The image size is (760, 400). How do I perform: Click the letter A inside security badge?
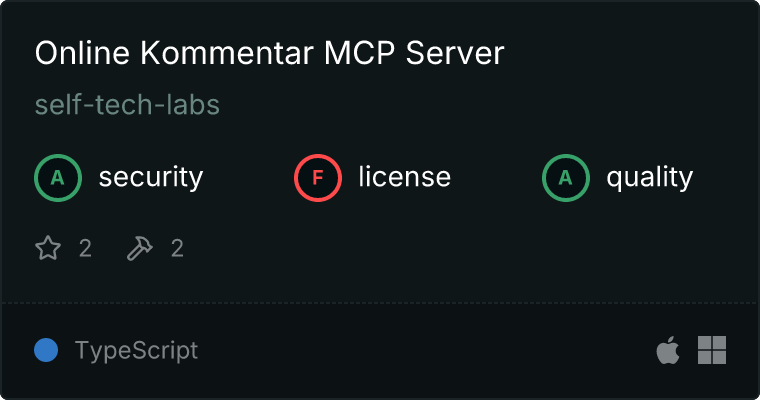58,178
